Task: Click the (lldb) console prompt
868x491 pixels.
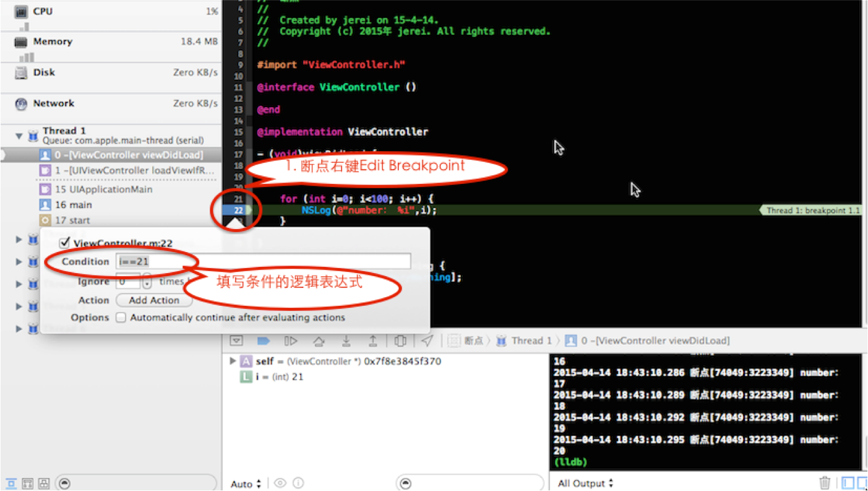Action: coord(570,462)
